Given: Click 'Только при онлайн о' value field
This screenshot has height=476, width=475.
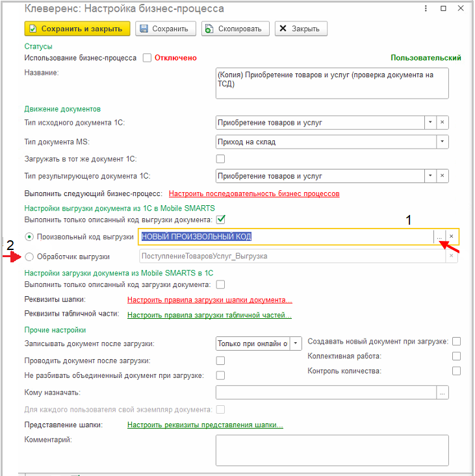Looking at the screenshot, I should coord(253,344).
